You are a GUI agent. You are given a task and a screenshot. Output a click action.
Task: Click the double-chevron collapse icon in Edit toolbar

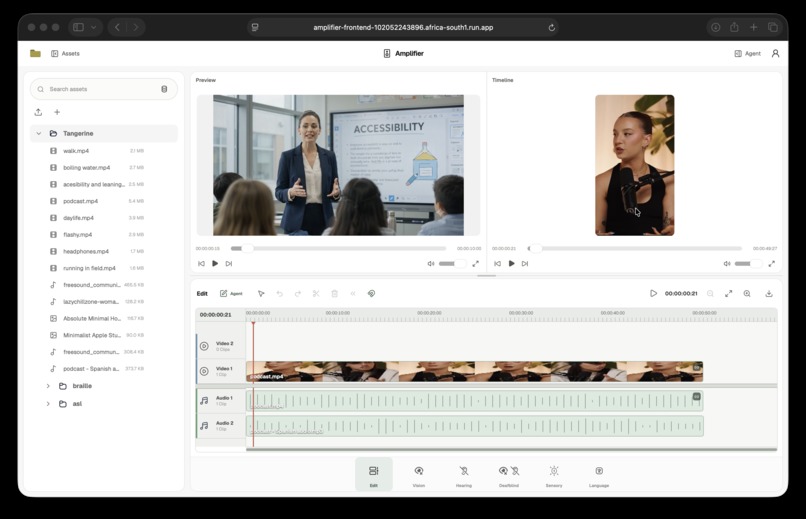[x=353, y=293]
